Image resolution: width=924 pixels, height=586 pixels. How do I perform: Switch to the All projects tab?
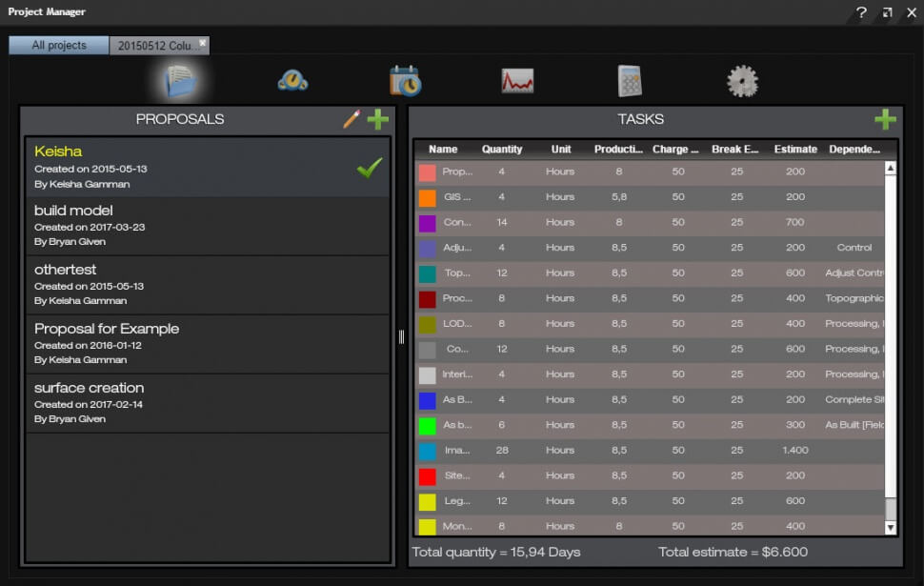pyautogui.click(x=59, y=46)
